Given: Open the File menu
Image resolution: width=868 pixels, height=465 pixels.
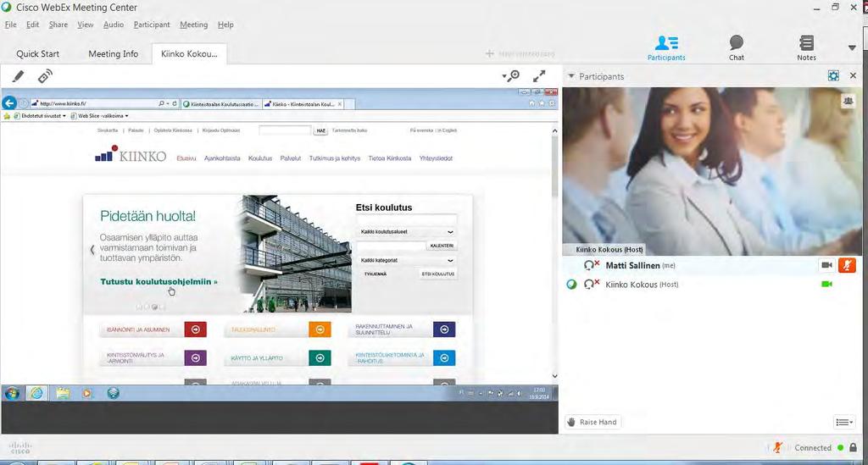Looking at the screenshot, I should tap(10, 25).
